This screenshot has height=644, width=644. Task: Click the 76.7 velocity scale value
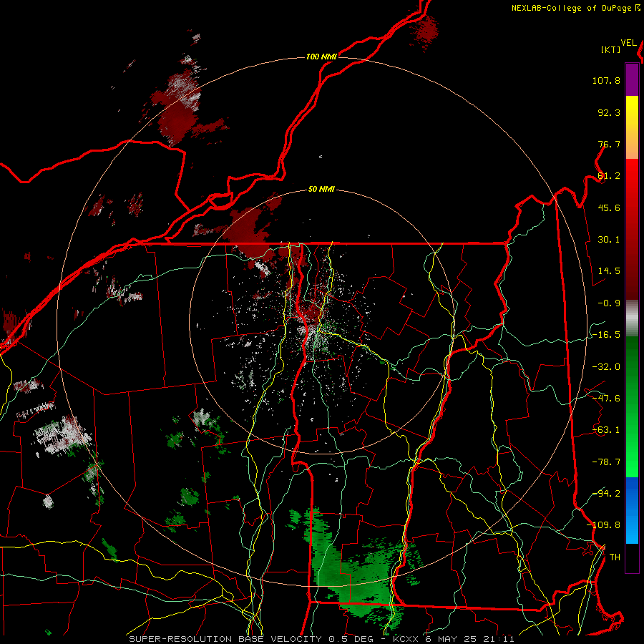tap(609, 144)
